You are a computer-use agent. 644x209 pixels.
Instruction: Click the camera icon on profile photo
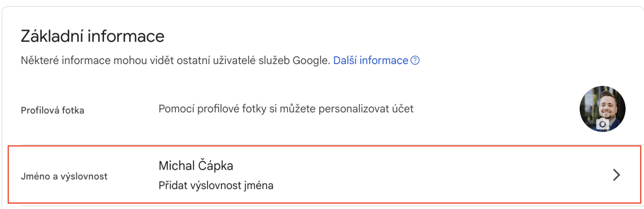tap(603, 124)
